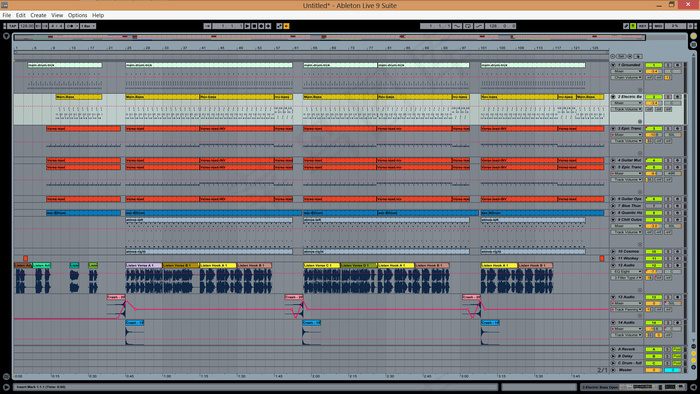Open Mixer device chooser on 1 Grounded
Viewport: 700px width, 394px height.
pyautogui.click(x=626, y=71)
